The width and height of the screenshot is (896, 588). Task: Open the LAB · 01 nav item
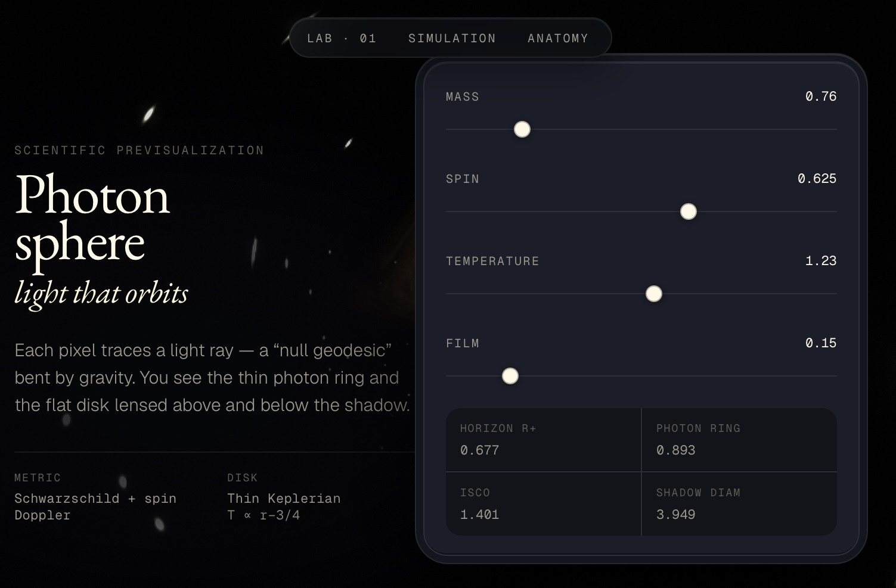pos(342,38)
